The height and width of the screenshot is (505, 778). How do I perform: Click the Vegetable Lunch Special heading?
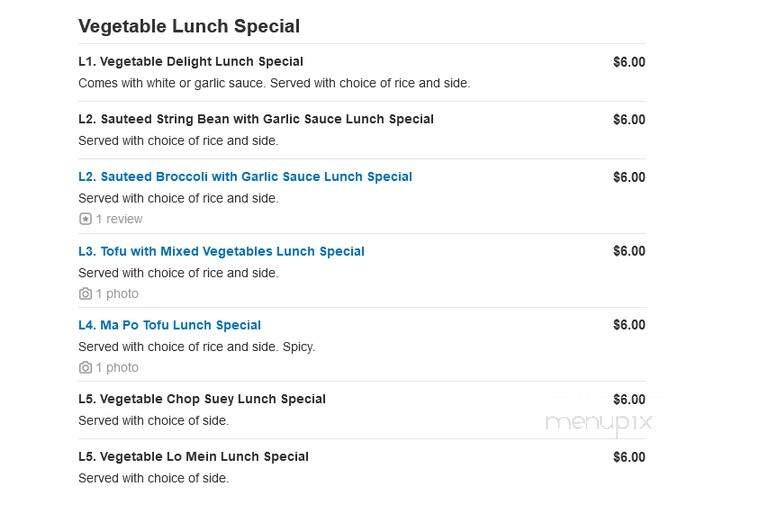[188, 26]
